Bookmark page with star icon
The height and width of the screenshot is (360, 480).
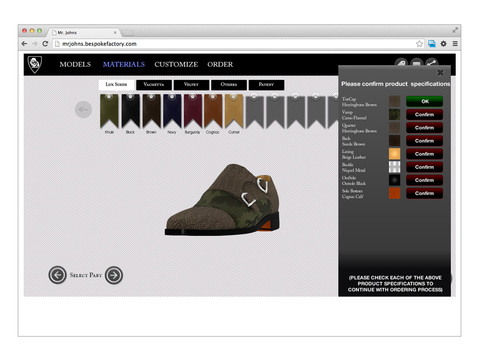tap(419, 44)
